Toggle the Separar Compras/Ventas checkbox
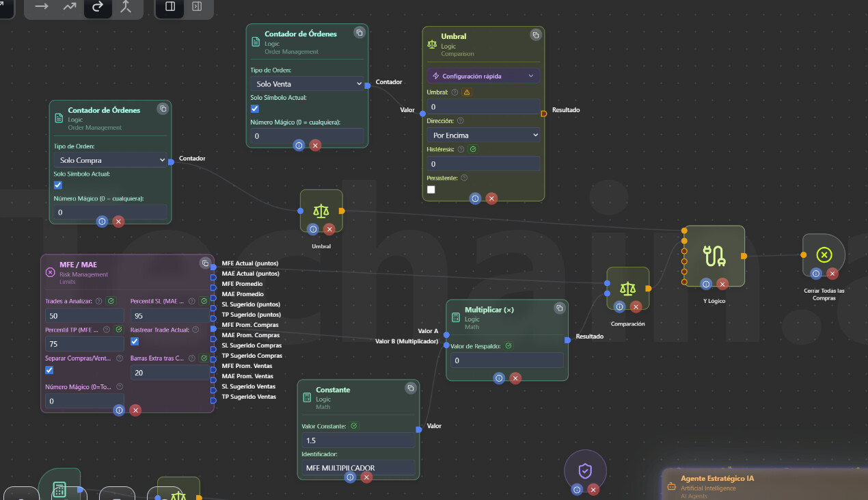Image resolution: width=868 pixels, height=500 pixels. 49,370
